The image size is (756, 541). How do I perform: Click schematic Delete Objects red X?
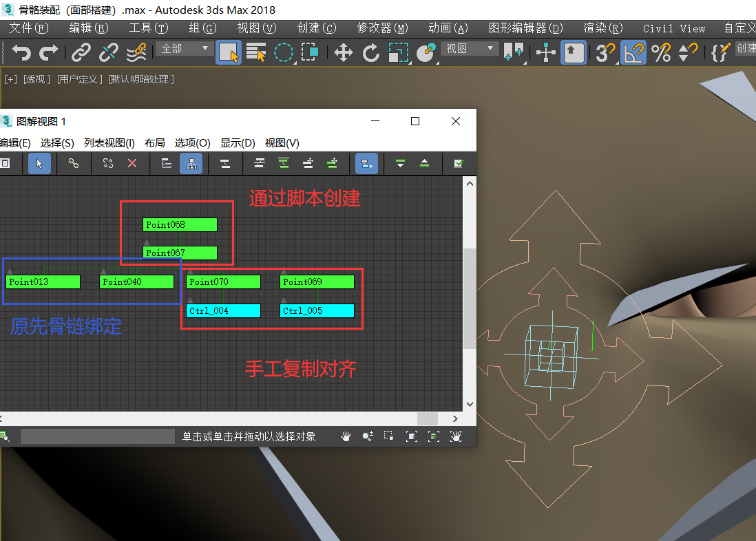[x=132, y=163]
